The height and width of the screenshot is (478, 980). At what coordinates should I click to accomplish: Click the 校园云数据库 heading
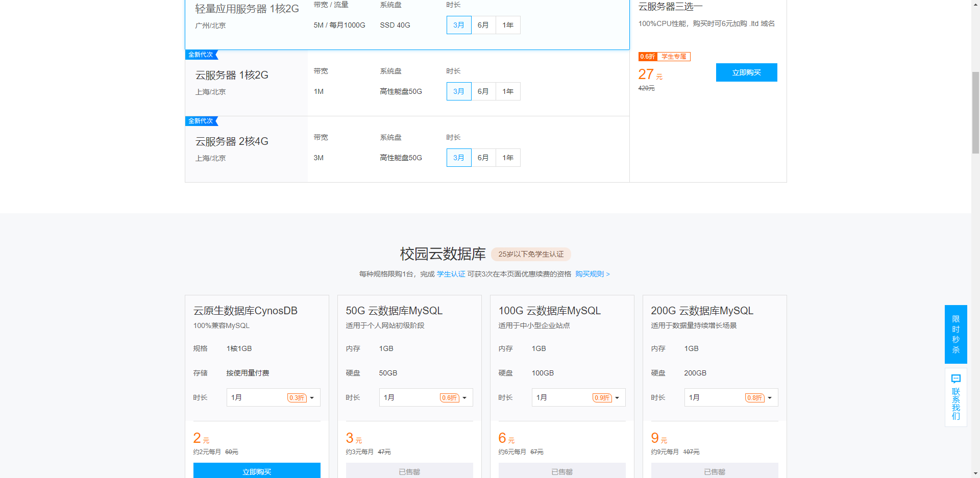(443, 254)
